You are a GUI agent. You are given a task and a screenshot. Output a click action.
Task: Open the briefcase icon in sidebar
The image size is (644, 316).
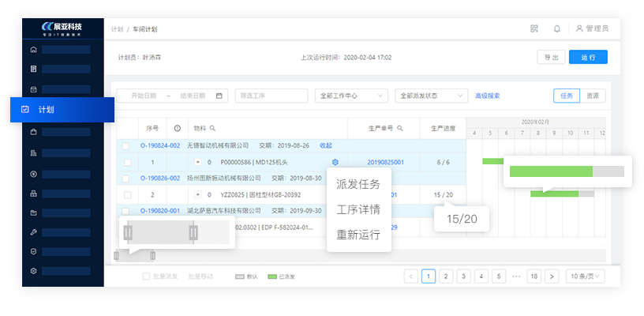pos(34,132)
